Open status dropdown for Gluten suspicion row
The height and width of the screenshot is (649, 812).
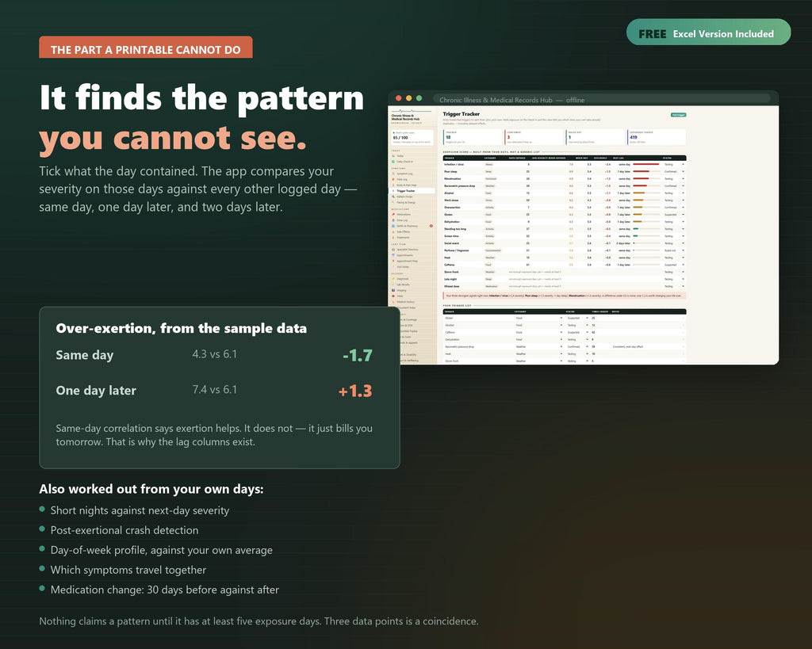pyautogui.click(x=683, y=214)
